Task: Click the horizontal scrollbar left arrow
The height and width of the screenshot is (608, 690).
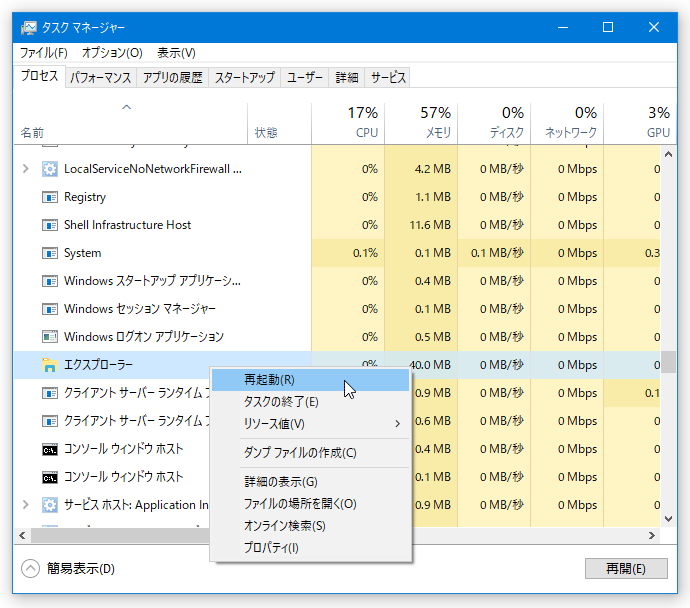Action: point(22,535)
